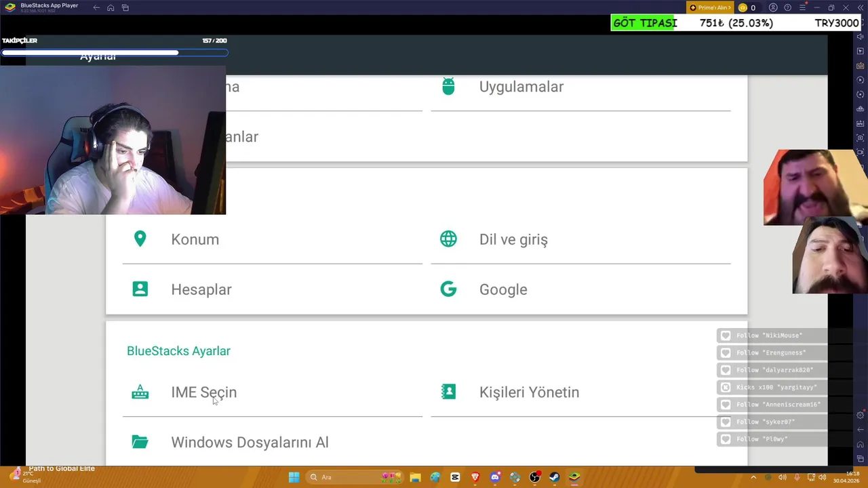Screen dimensions: 868x488
Task: Click the Follow "syker07" notification
Action: pyautogui.click(x=772, y=422)
